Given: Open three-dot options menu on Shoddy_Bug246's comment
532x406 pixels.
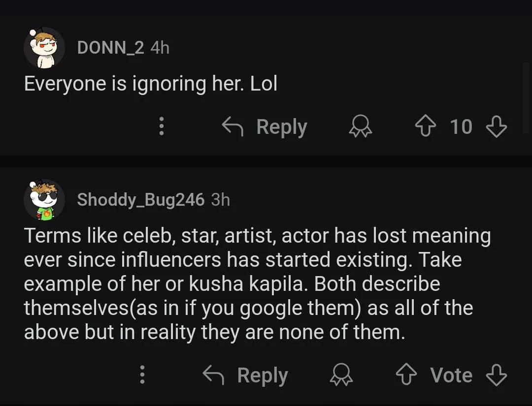Looking at the screenshot, I should point(142,375).
